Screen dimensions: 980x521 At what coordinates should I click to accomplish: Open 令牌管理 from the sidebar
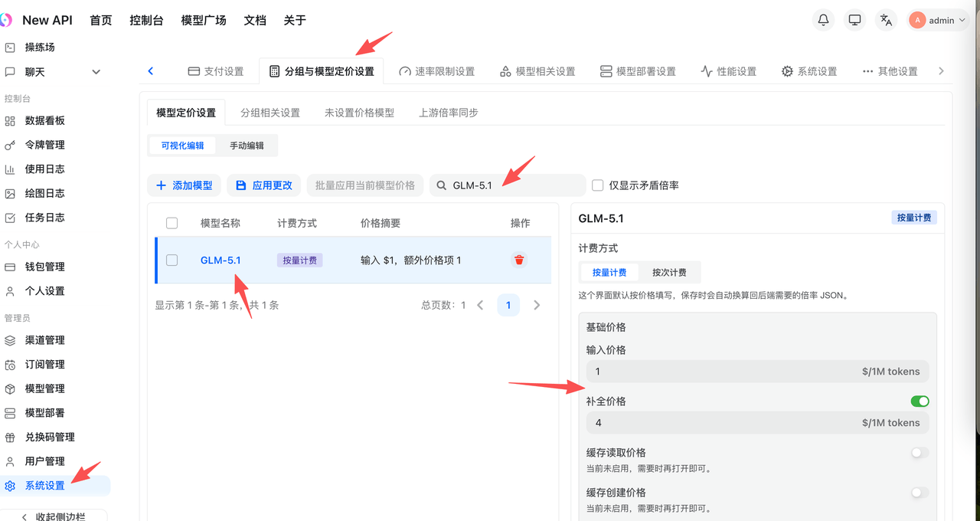[x=44, y=145]
